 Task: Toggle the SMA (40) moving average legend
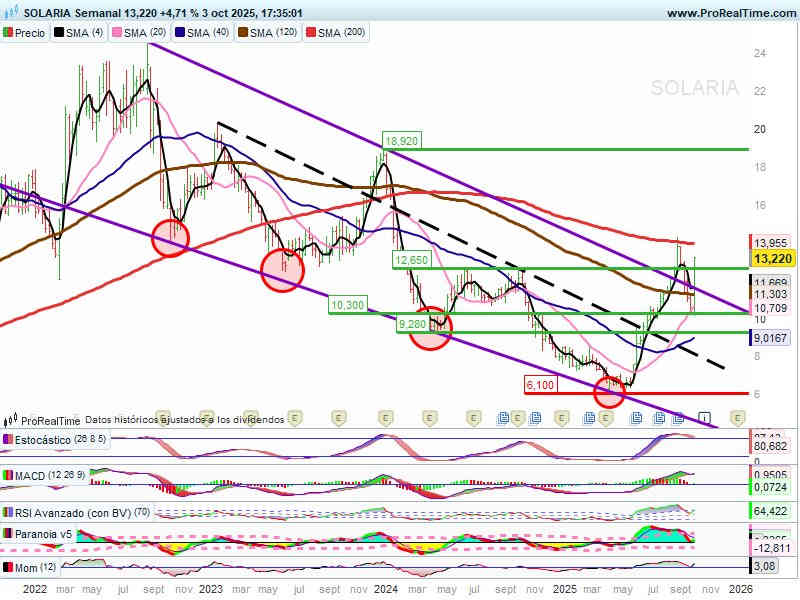(x=204, y=33)
